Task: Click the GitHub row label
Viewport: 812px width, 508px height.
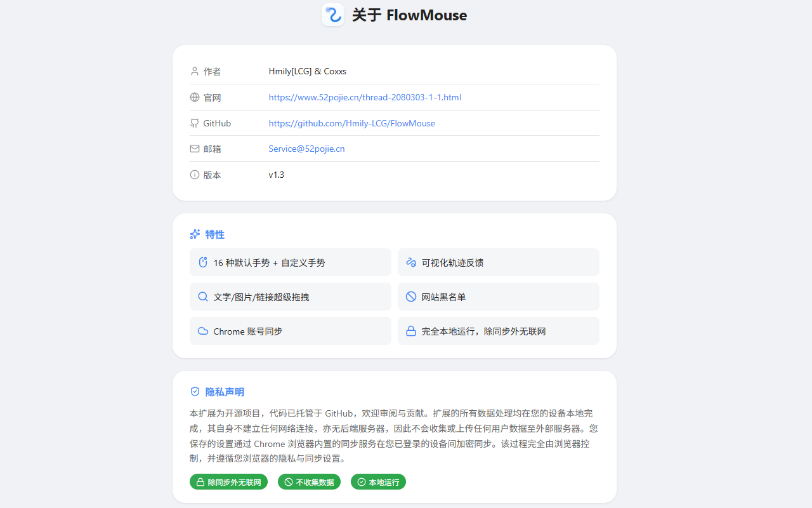Action: [217, 123]
